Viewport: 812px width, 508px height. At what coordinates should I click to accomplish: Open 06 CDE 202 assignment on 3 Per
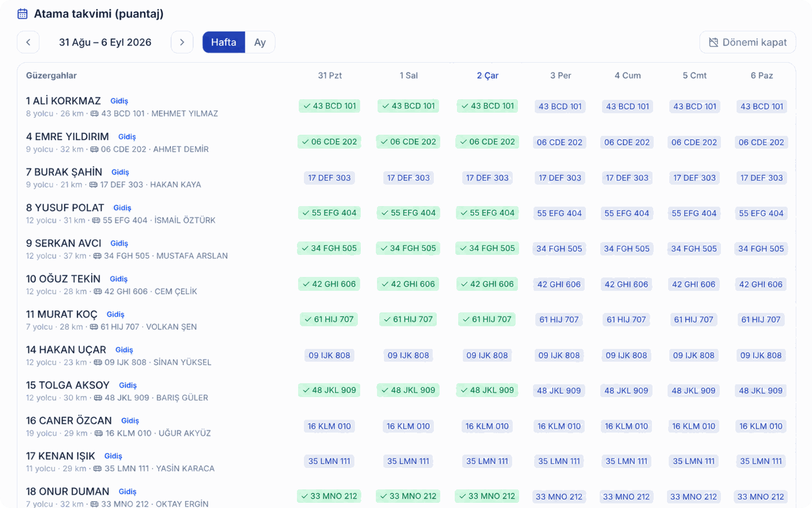(560, 142)
